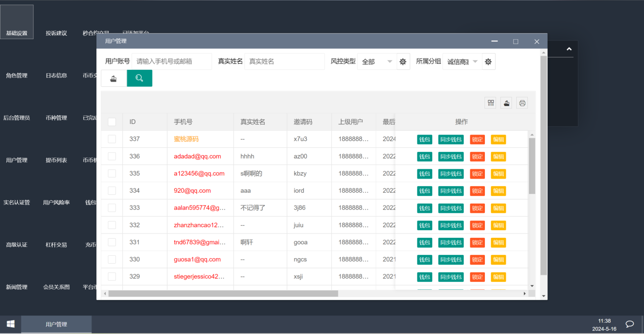Select 杠杆交易 in the sidebar menu
Image resolution: width=644 pixels, height=334 pixels.
[56, 245]
